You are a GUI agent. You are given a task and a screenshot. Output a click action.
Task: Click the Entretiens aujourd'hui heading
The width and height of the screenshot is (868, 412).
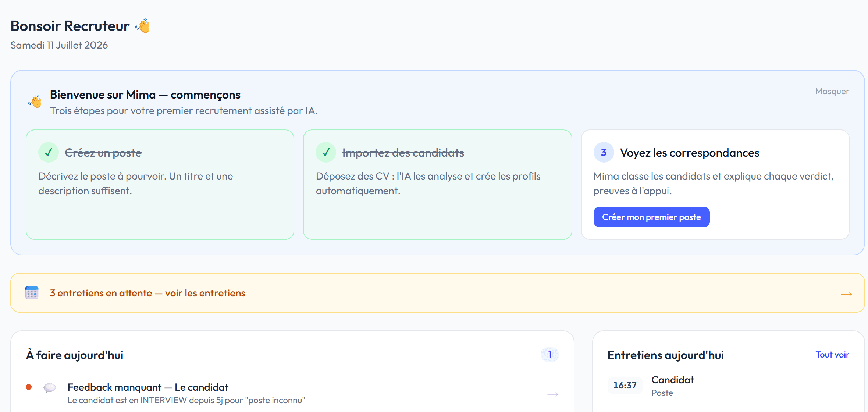point(666,355)
